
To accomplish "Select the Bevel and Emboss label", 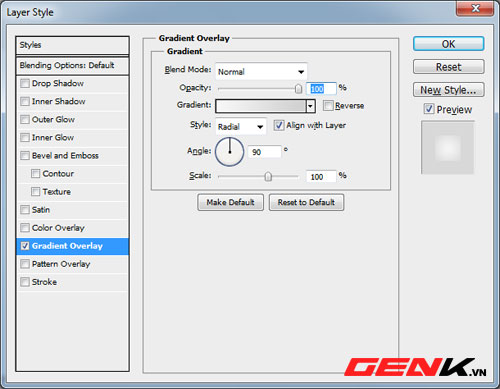I will pyautogui.click(x=65, y=156).
